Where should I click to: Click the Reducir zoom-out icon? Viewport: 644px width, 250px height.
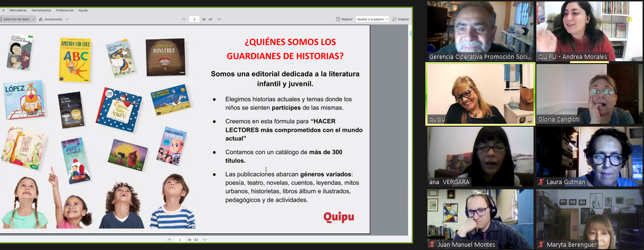338,19
